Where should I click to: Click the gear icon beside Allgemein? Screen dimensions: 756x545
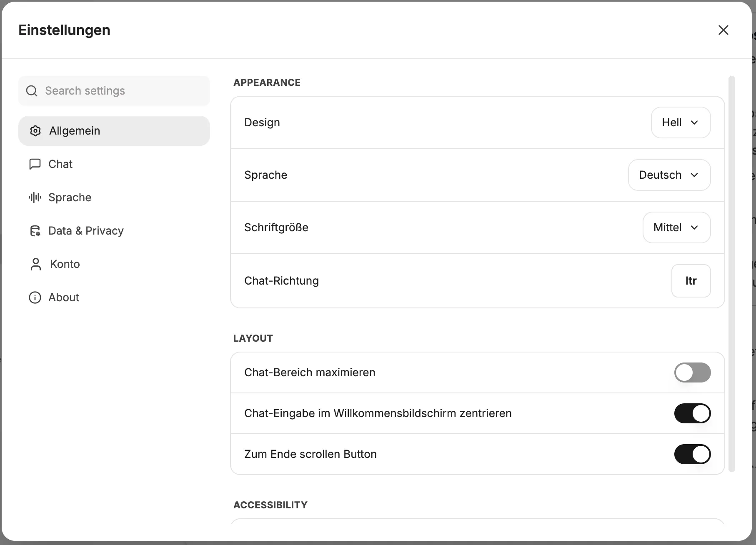pyautogui.click(x=35, y=131)
